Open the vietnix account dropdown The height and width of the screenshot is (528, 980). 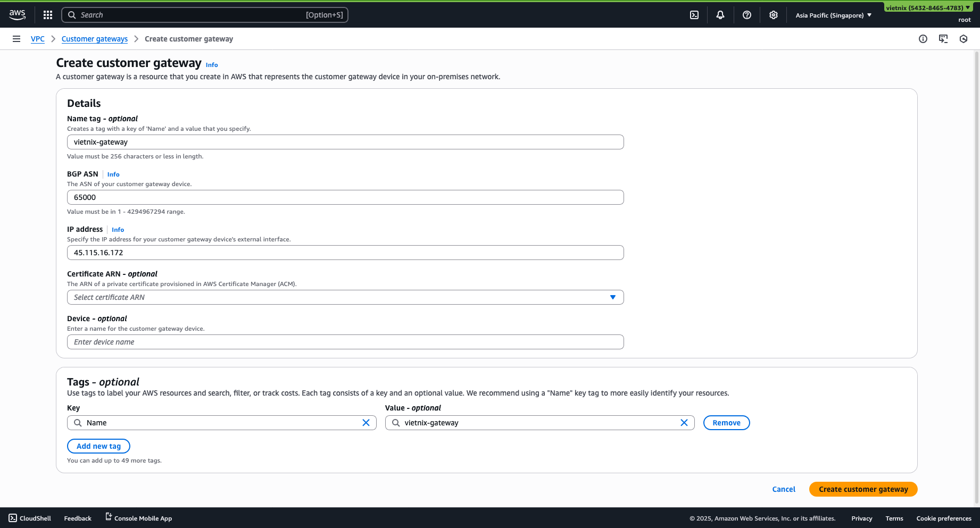928,7
